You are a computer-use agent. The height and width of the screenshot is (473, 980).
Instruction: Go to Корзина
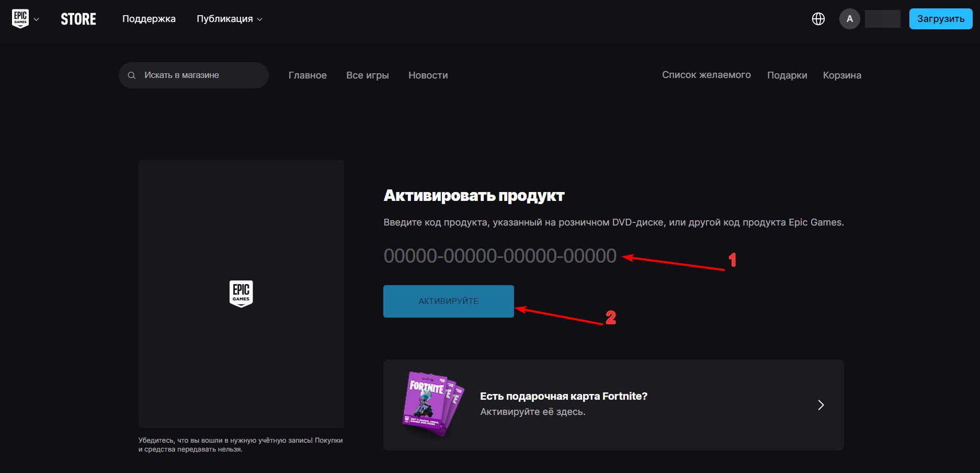coord(842,75)
